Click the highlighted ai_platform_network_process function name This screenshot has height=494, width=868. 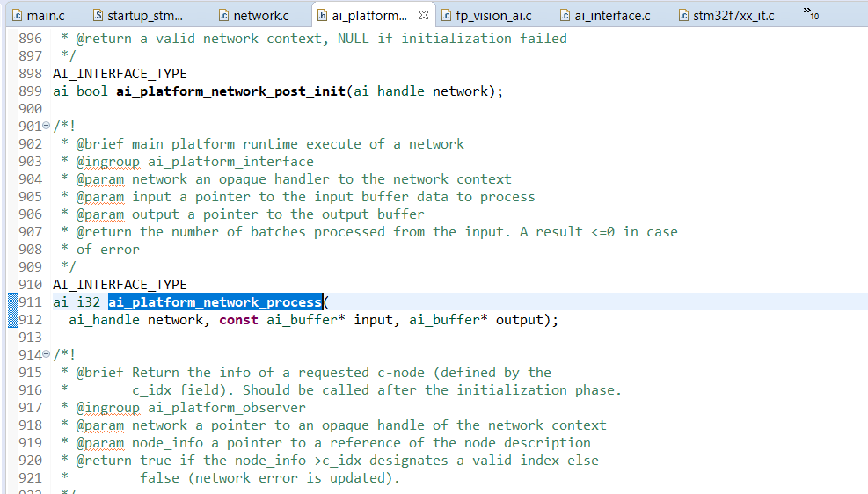pos(215,302)
